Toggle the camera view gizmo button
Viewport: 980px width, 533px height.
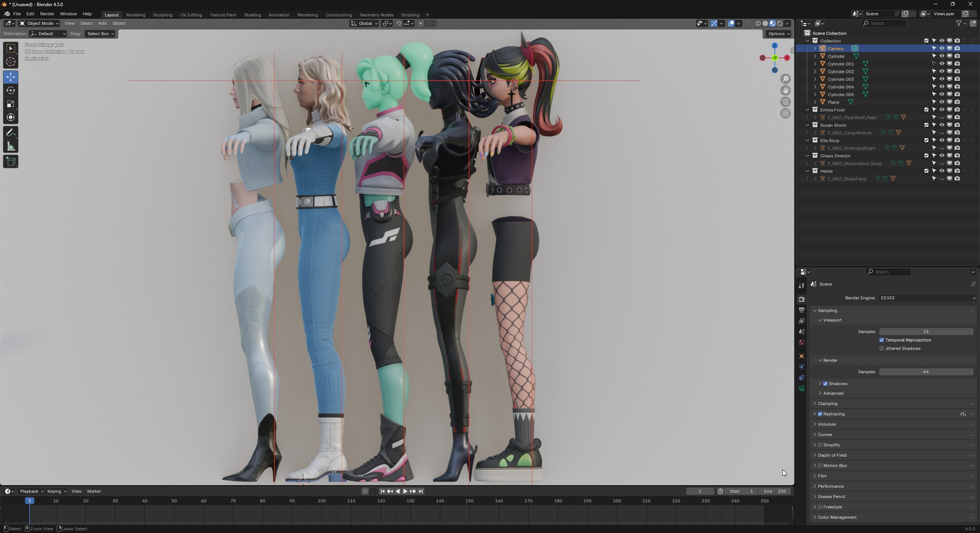coord(786,102)
